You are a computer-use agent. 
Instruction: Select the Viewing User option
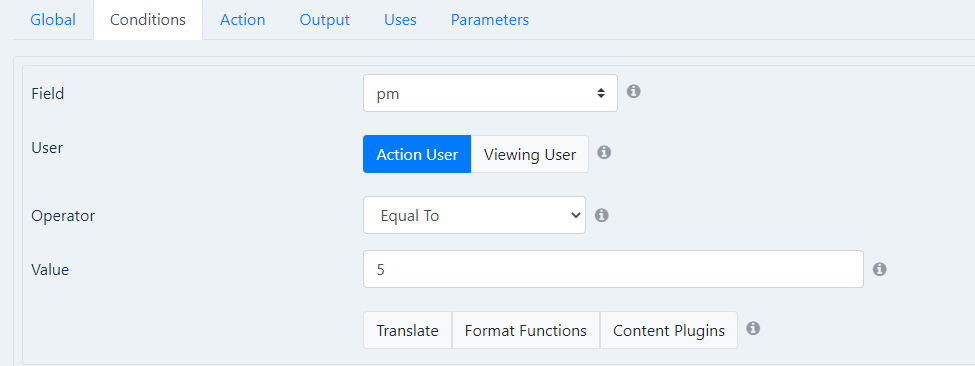[530, 154]
